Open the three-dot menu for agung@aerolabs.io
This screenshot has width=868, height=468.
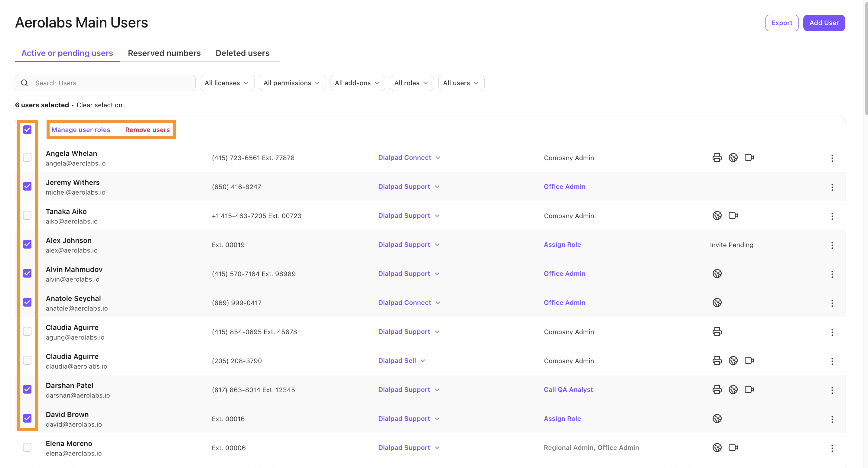[832, 332]
